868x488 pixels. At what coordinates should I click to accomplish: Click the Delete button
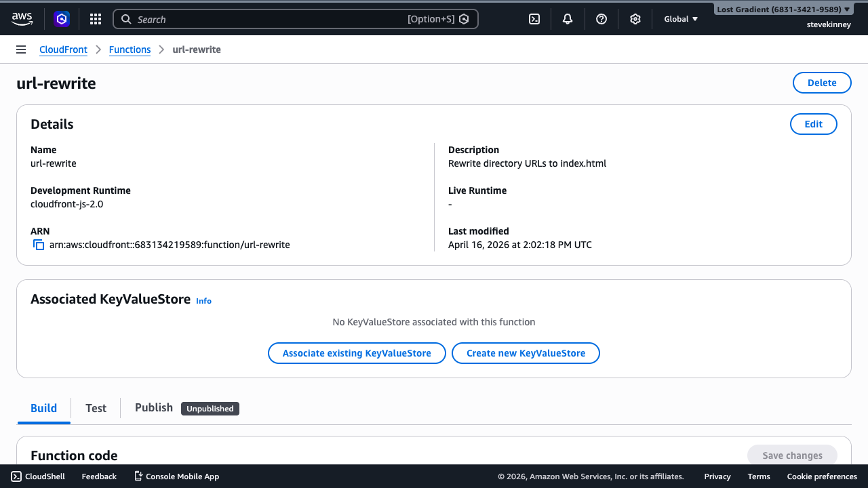[x=822, y=83]
